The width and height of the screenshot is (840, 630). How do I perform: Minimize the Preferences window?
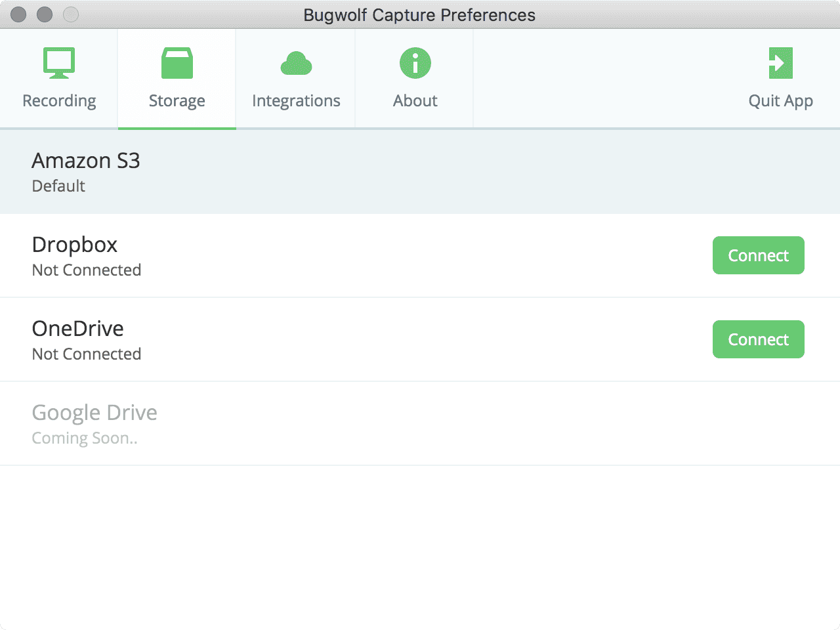tap(45, 14)
